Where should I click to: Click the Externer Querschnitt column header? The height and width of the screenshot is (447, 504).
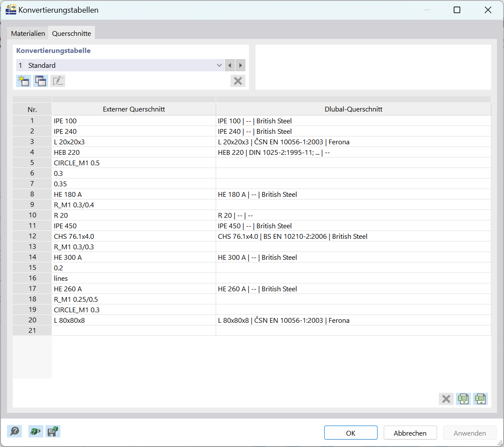[x=134, y=109]
